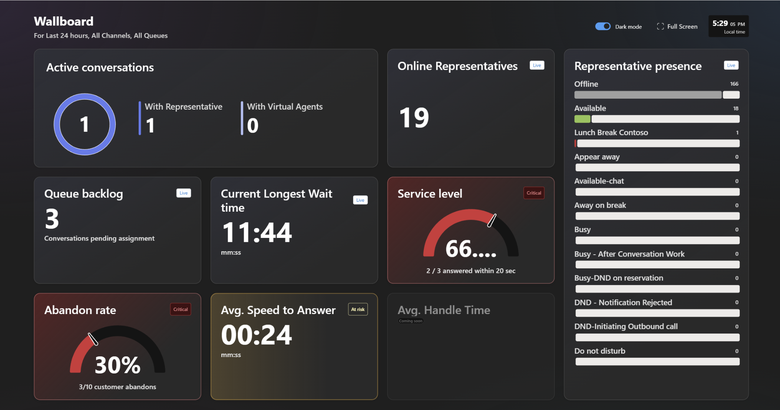This screenshot has height=410, width=780.
Task: Click the Avg. Handle Time card
Action: pos(471,346)
